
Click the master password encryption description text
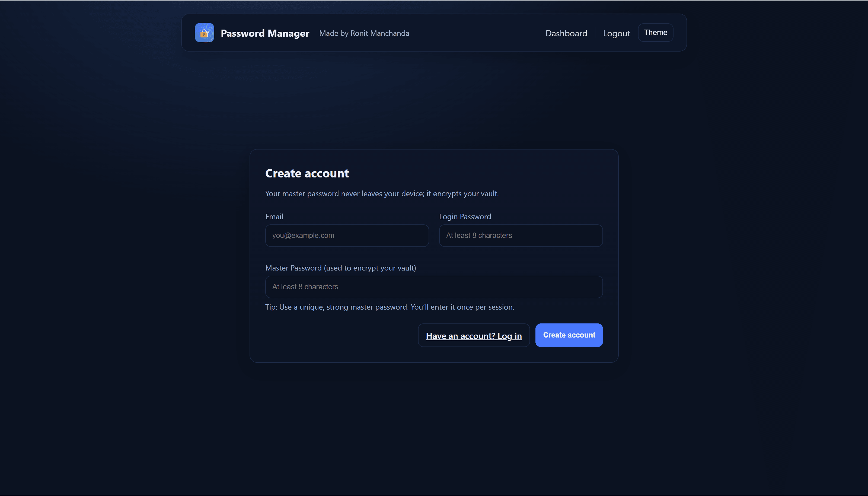click(381, 193)
